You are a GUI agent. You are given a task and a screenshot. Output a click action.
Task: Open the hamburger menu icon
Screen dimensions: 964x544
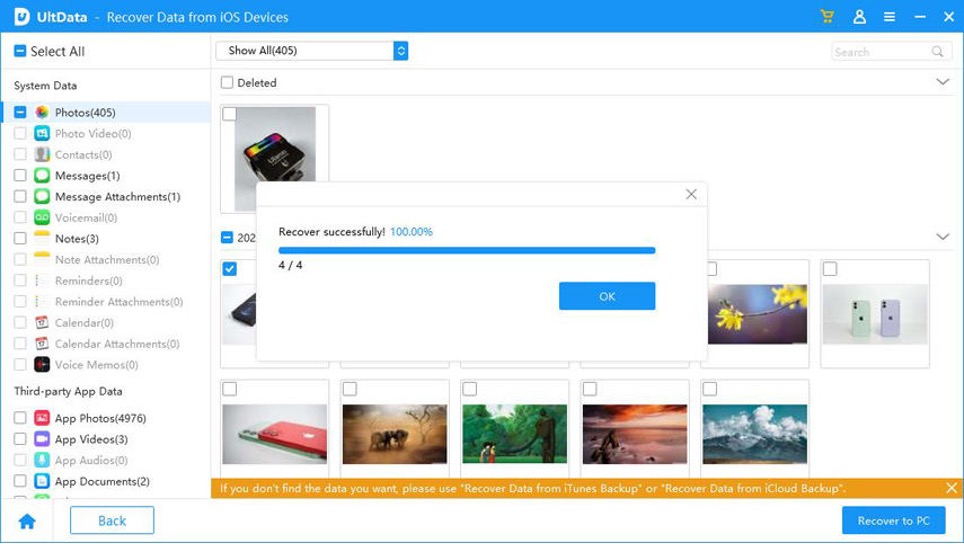889,17
